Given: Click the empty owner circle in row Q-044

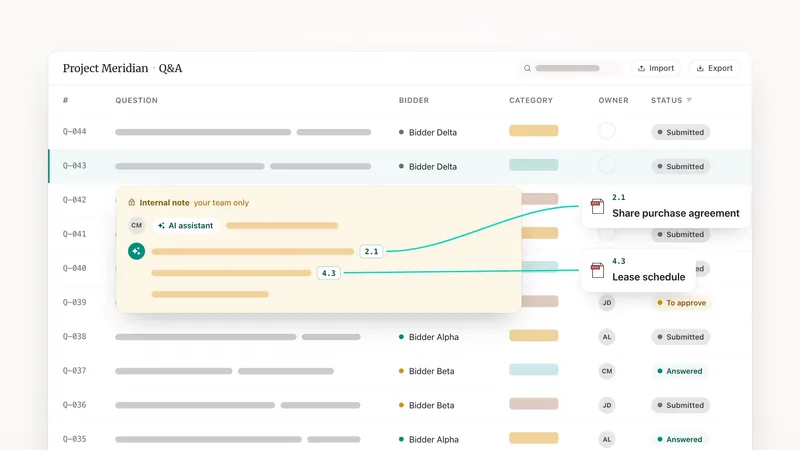Looking at the screenshot, I should tap(607, 131).
